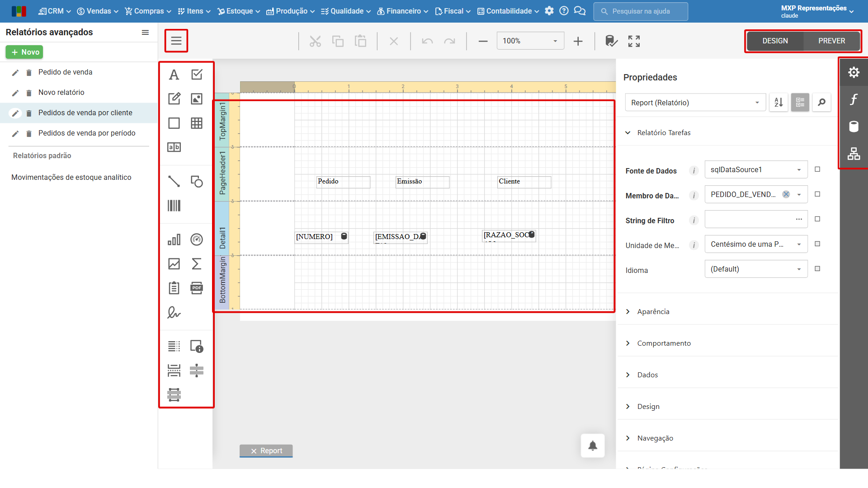
Task: Select the Gauge control tool
Action: tap(197, 239)
